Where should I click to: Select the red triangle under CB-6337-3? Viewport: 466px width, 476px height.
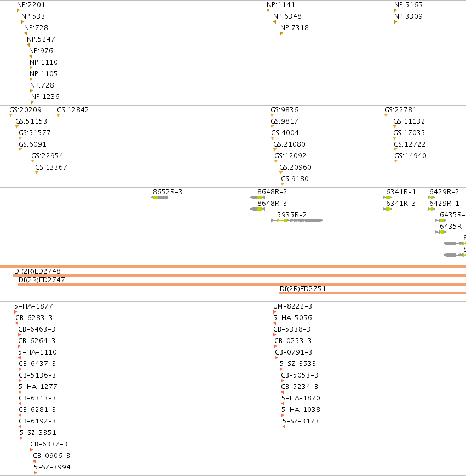(32, 450)
